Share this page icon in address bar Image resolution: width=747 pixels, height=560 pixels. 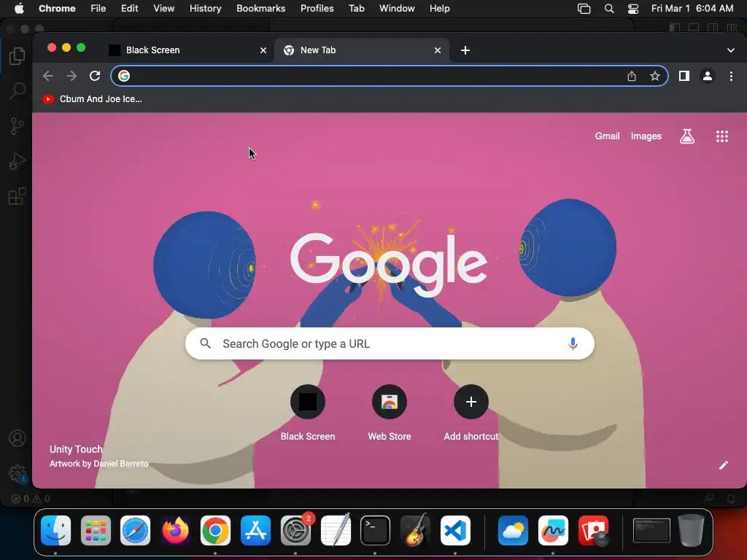tap(632, 76)
